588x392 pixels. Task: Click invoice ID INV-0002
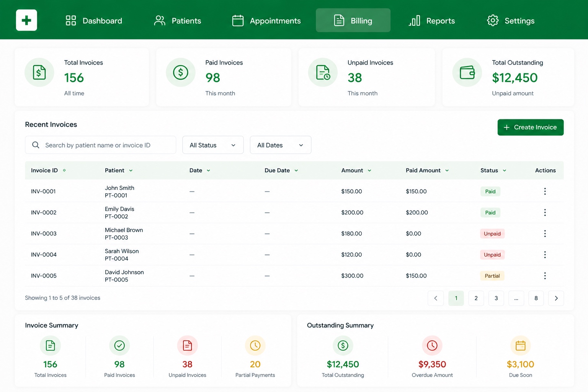click(x=44, y=212)
